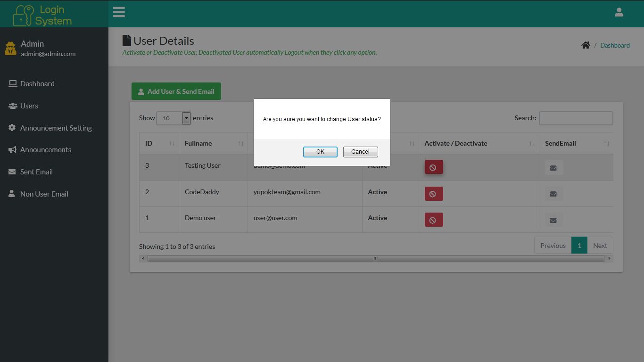The width and height of the screenshot is (644, 362).
Task: Click the Active status in CodeDaddy row
Action: tap(378, 192)
